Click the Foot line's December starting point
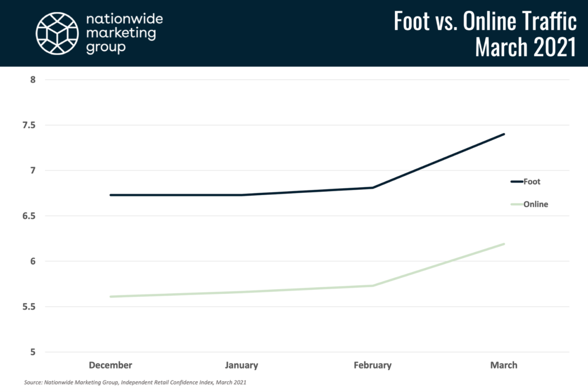 tap(111, 195)
